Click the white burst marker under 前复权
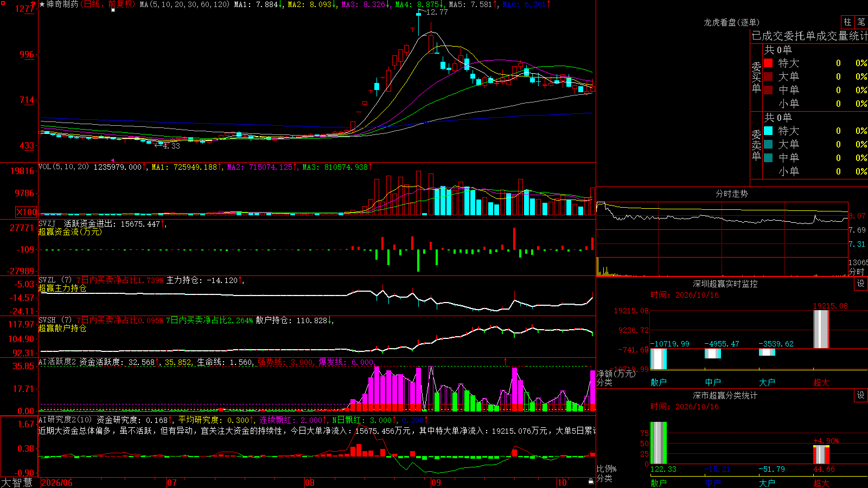The image size is (868, 488). pyautogui.click(x=113, y=10)
